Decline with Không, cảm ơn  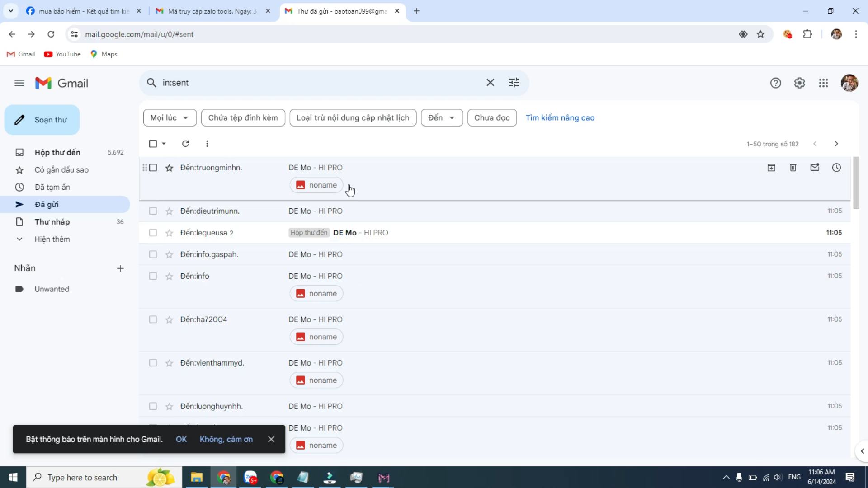(226, 439)
